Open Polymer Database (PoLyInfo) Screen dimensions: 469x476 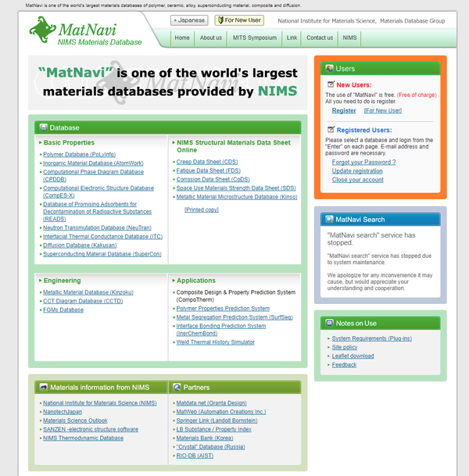coord(79,155)
